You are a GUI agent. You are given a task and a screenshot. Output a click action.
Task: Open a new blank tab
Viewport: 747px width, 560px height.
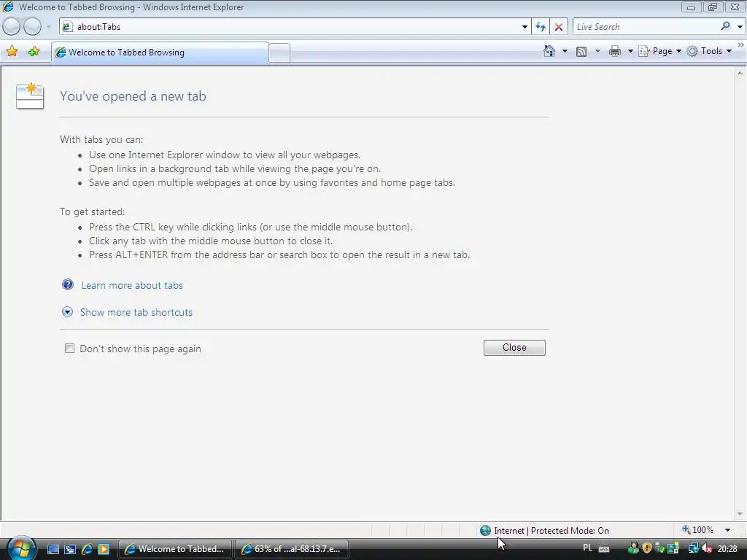coord(279,52)
